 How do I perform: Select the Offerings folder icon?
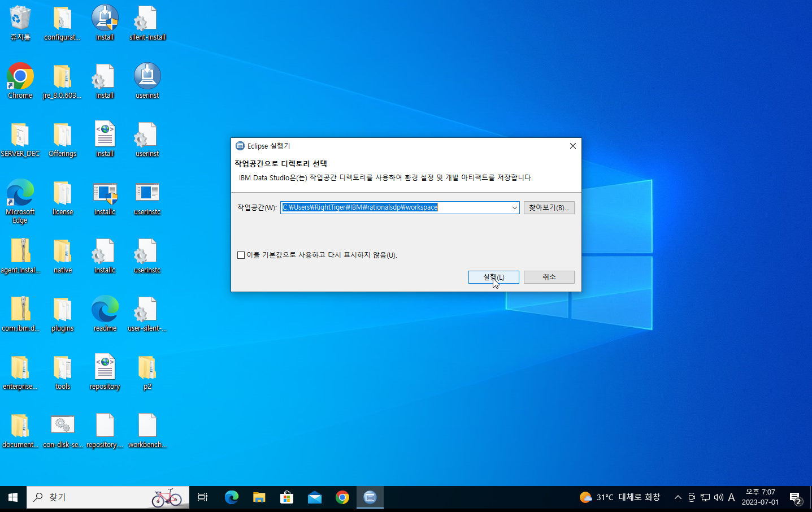[62, 140]
